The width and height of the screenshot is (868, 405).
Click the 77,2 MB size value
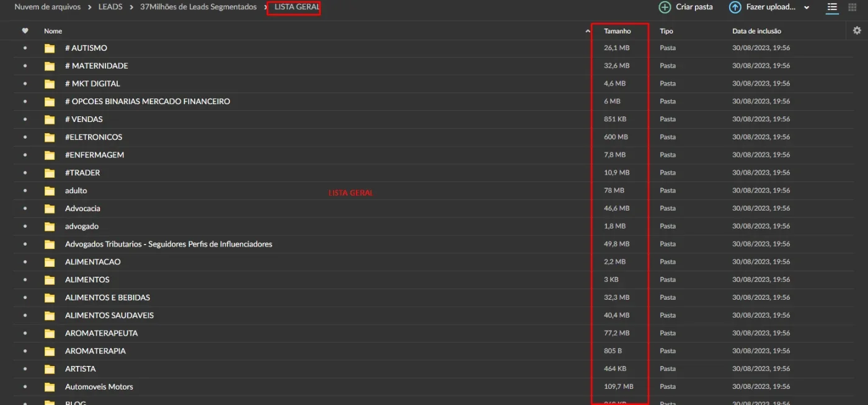coord(617,333)
